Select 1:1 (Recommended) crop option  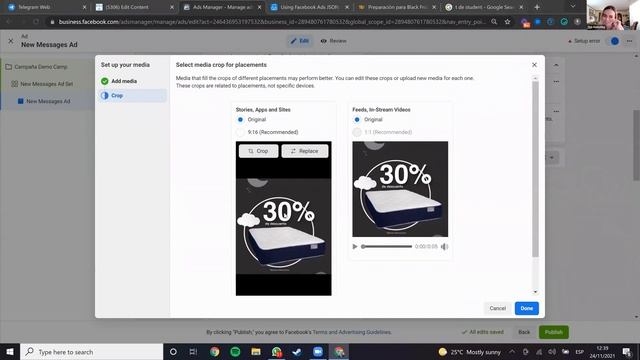[357, 132]
